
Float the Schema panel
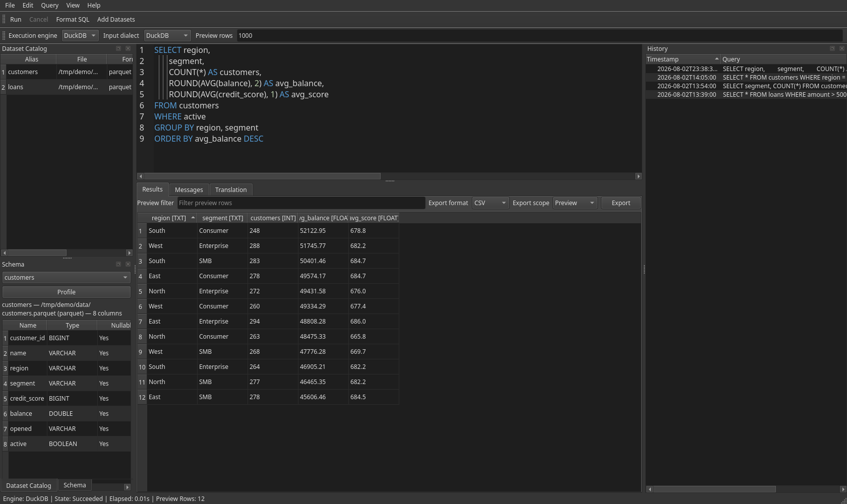tap(118, 264)
